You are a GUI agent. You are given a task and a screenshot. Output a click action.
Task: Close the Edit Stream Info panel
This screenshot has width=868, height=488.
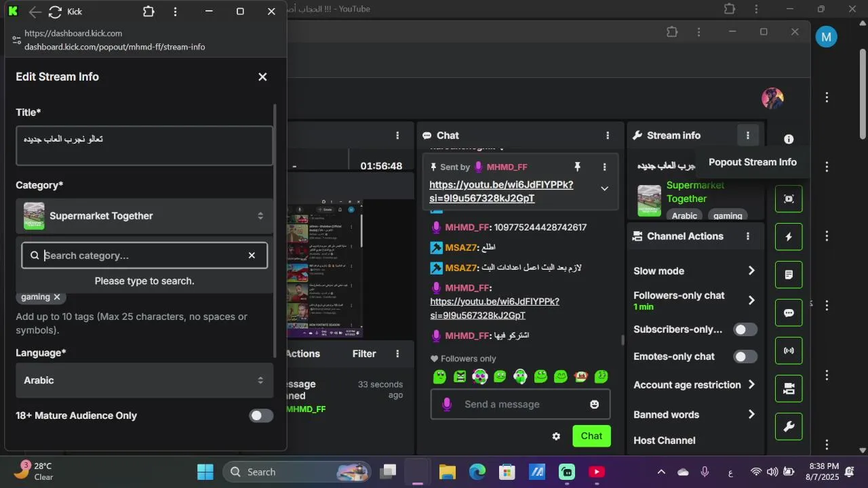[x=262, y=77]
